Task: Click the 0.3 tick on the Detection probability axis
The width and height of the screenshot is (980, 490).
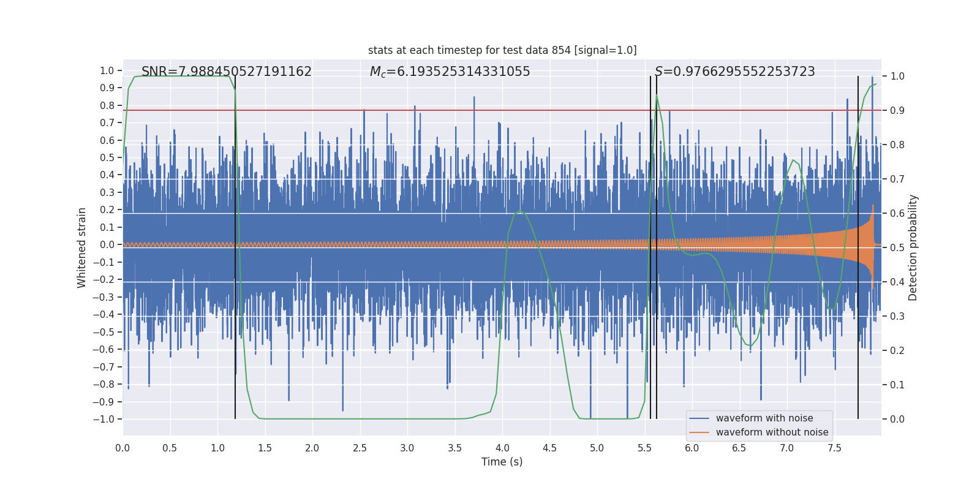Action: 897,316
